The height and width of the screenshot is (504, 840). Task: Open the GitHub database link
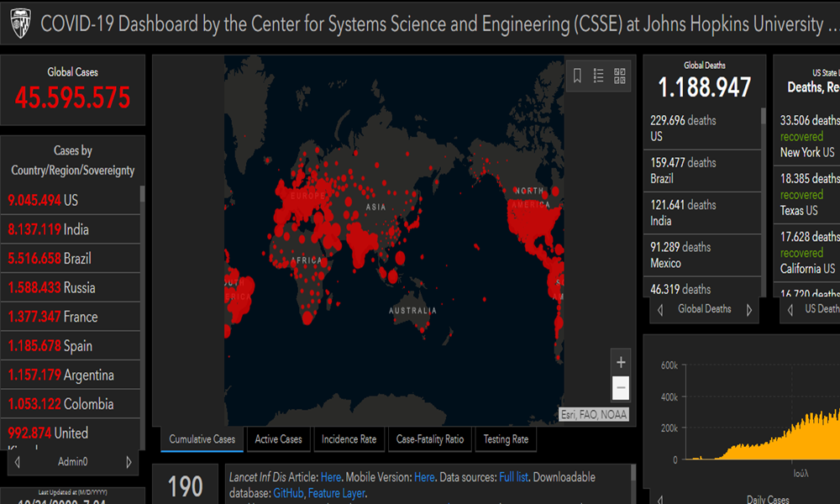[x=288, y=493]
